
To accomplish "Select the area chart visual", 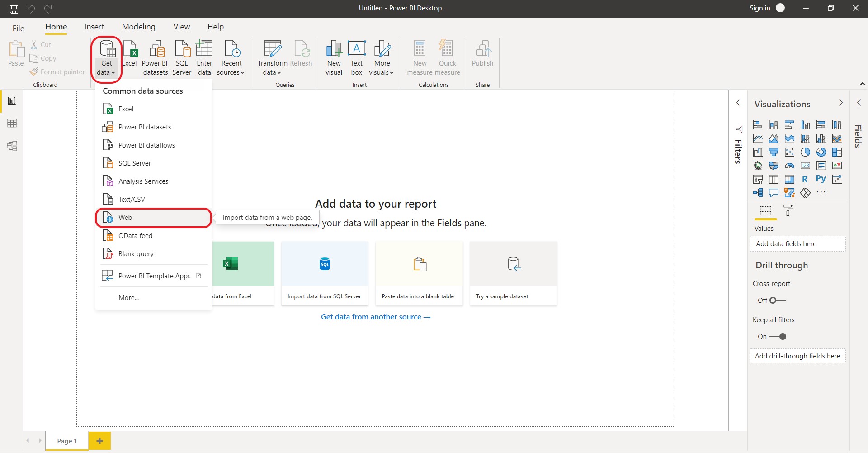I will tap(774, 138).
